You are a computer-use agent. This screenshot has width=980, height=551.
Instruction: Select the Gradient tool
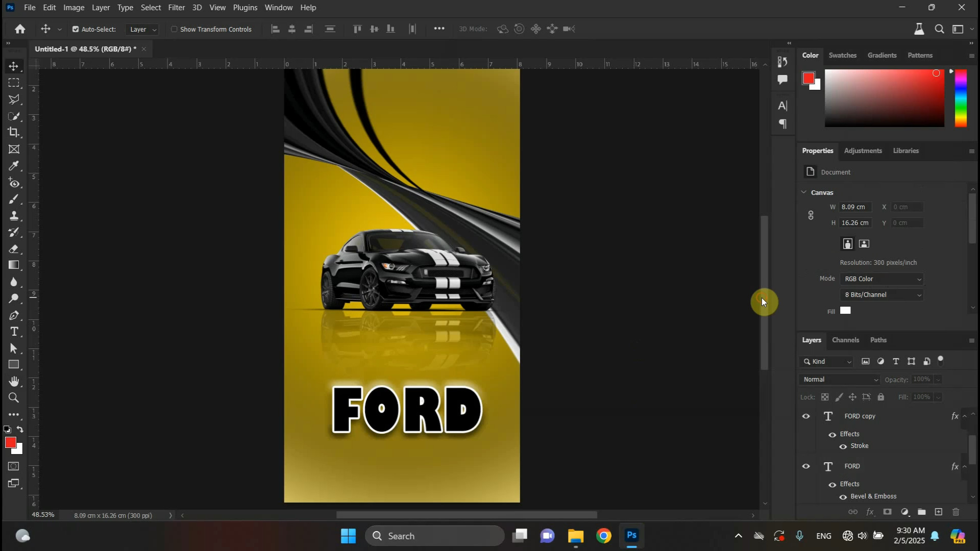click(x=14, y=265)
